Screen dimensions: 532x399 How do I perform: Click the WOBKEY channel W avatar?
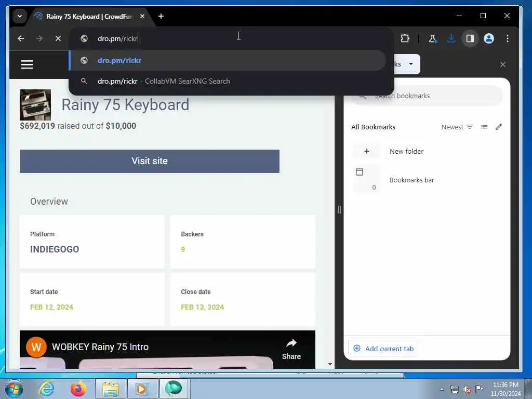coord(36,347)
